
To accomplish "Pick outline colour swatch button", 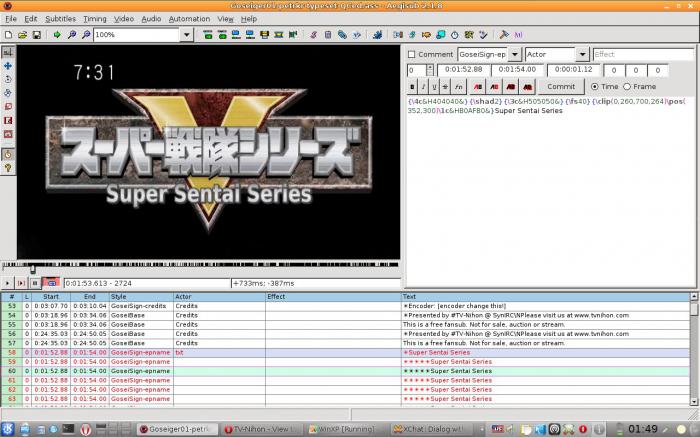I will (511, 87).
